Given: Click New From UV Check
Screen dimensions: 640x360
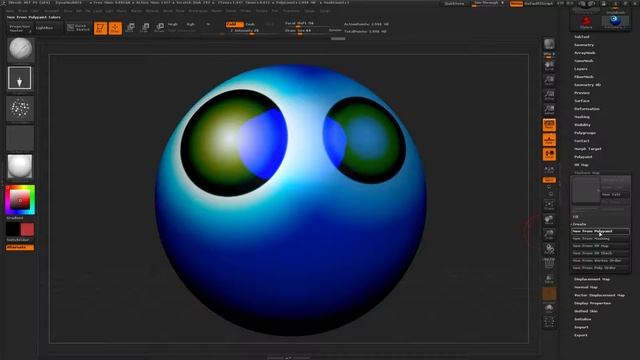Looking at the screenshot, I should 600,253.
